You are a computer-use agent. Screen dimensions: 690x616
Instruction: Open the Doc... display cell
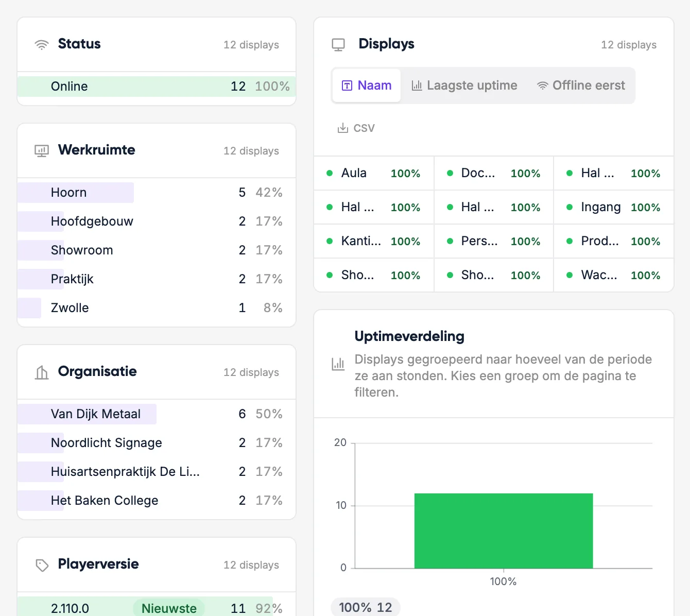point(494,173)
